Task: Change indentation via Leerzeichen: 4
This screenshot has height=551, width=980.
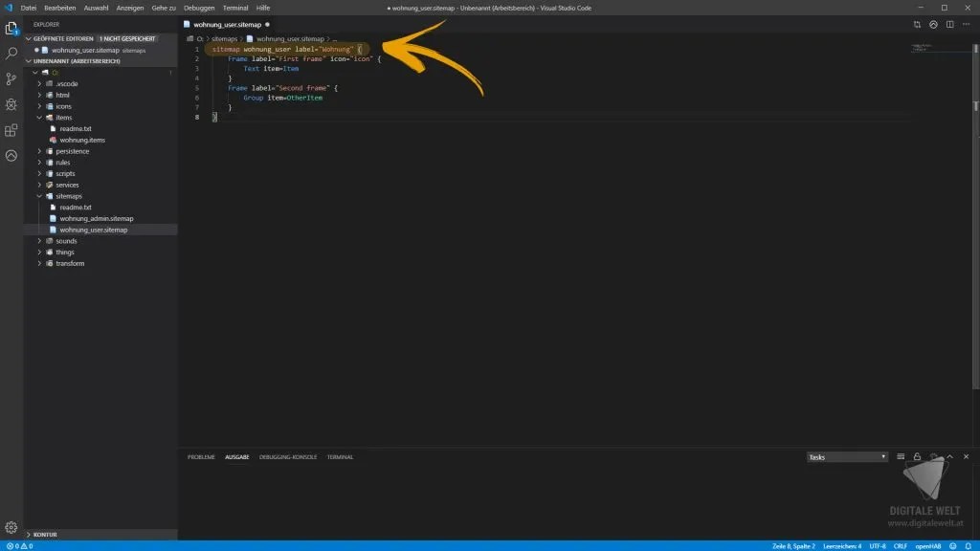Action: [x=842, y=546]
